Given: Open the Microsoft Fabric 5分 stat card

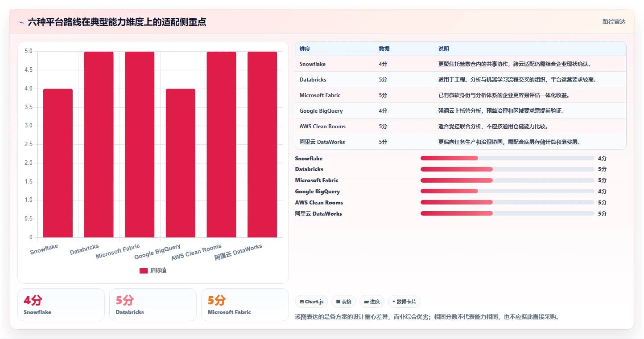Looking at the screenshot, I should [x=245, y=305].
